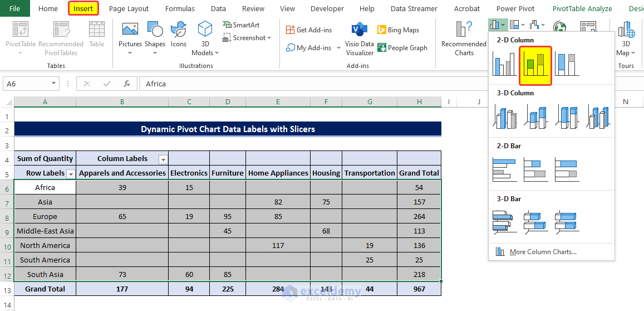This screenshot has height=311, width=644.
Task: Choose the 2-D Clustered Column chart
Action: click(x=504, y=65)
